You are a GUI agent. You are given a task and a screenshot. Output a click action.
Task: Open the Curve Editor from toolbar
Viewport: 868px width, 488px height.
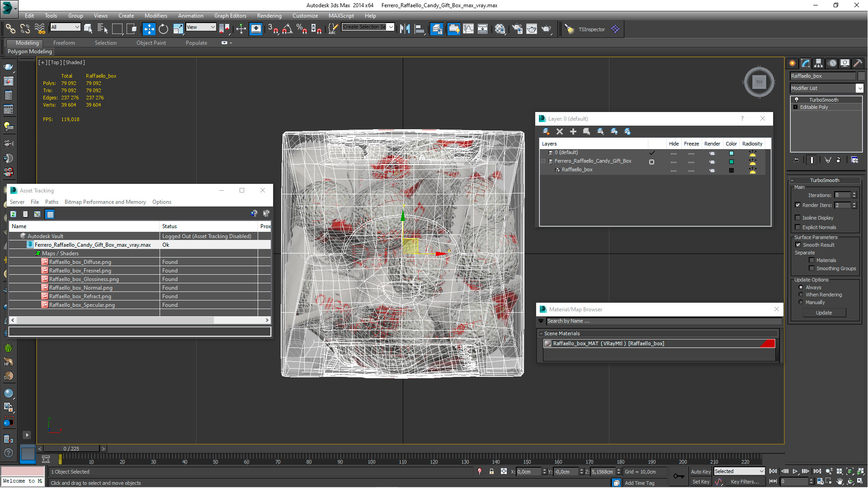(468, 29)
